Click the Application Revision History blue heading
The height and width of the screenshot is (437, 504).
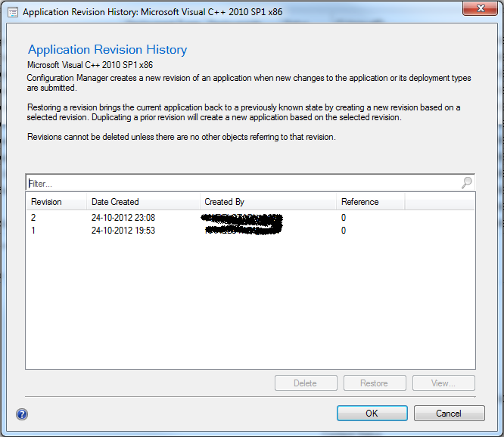coord(107,50)
